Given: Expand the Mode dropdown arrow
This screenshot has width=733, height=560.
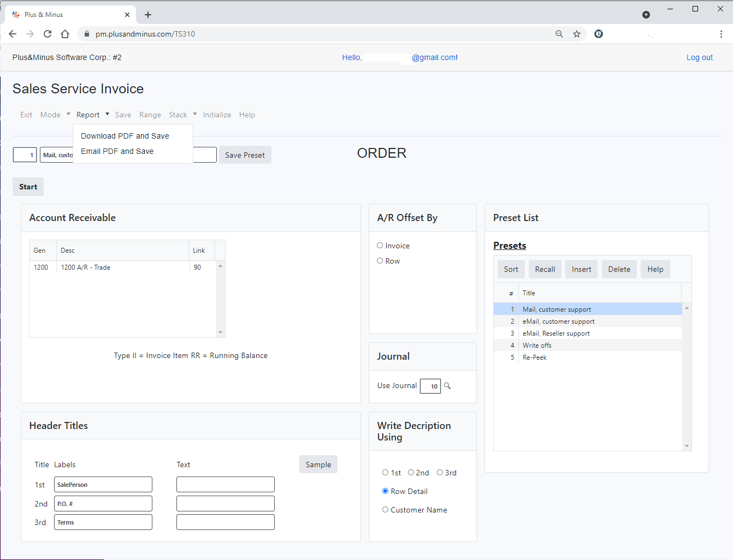Looking at the screenshot, I should [68, 114].
